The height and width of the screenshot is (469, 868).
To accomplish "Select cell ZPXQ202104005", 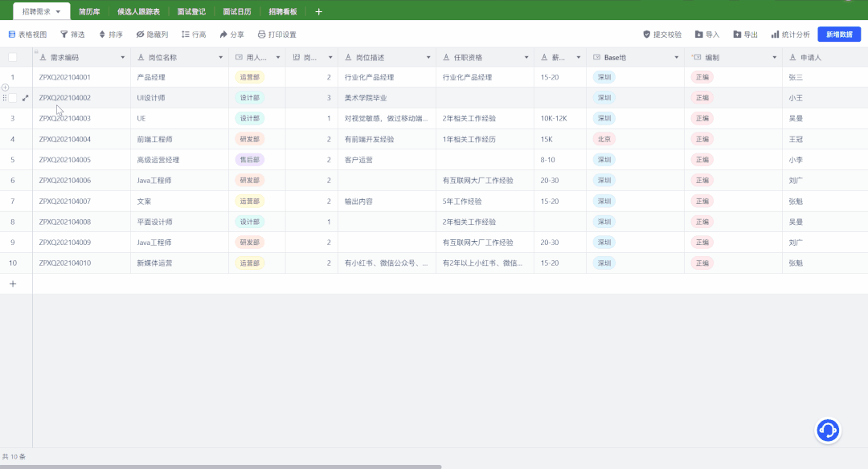I will tap(81, 160).
